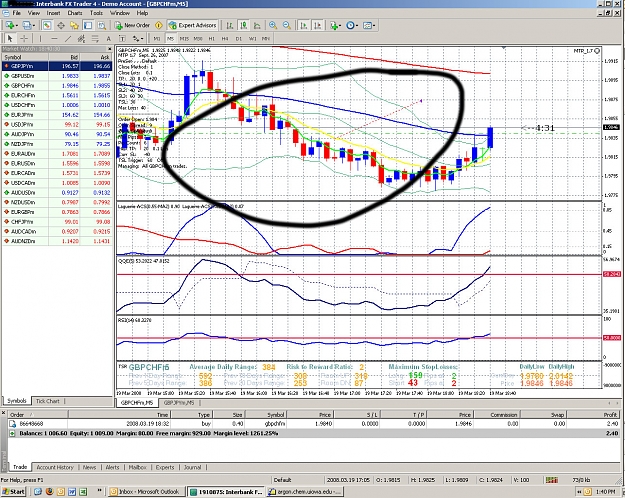Viewport: 625px width, 498px height.
Task: Switch to Tick Chart tab
Action: (x=47, y=401)
